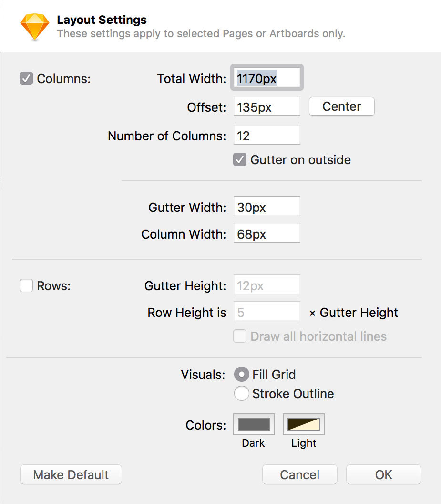Image resolution: width=441 pixels, height=504 pixels.
Task: Toggle Gutter on outside
Action: point(239,160)
